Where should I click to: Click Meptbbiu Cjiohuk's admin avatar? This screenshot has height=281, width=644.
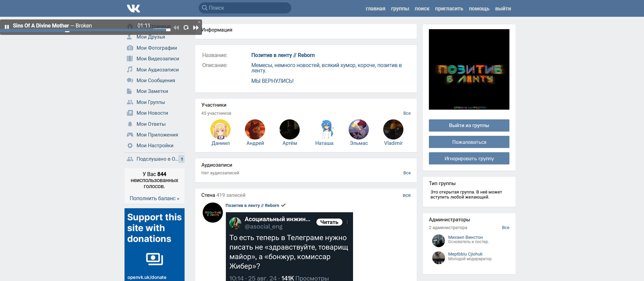tap(439, 258)
